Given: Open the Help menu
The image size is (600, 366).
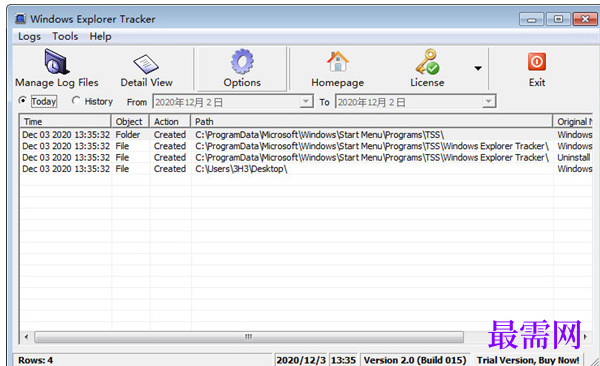Looking at the screenshot, I should [x=100, y=36].
